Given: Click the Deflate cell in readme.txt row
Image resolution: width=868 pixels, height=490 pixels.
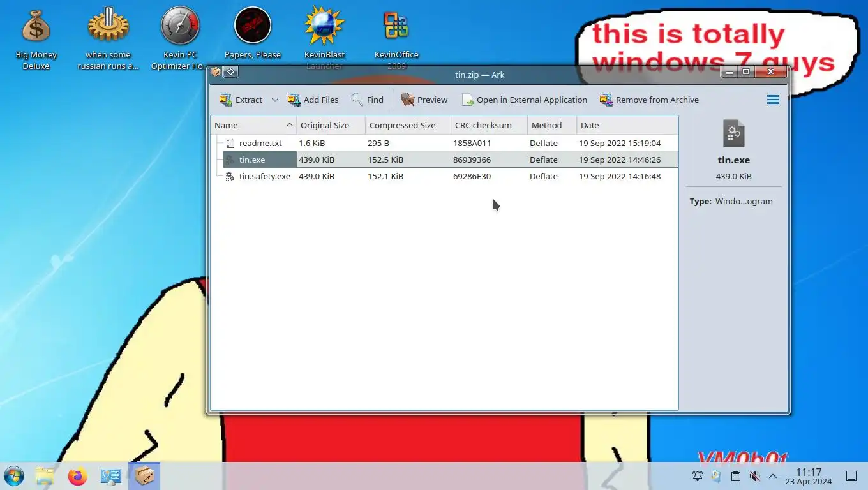Looking at the screenshot, I should click(x=544, y=143).
